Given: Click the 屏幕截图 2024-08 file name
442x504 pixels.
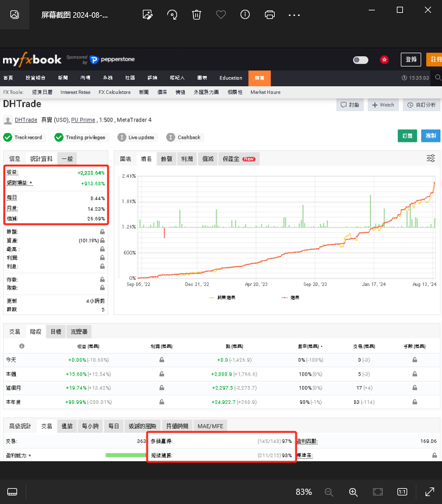Looking at the screenshot, I should [x=74, y=15].
